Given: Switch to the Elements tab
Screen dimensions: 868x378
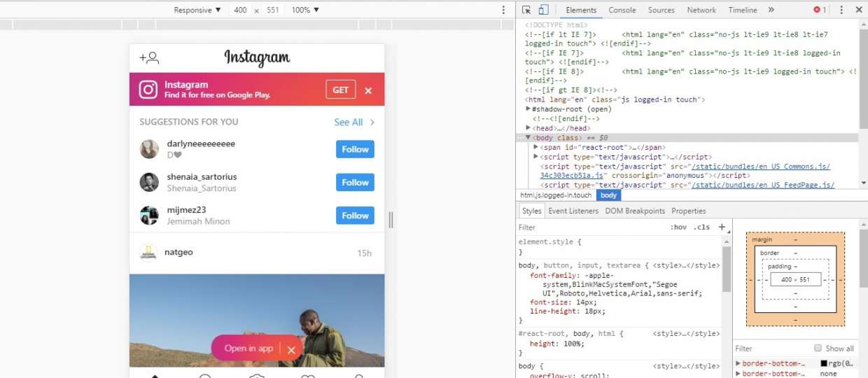Looking at the screenshot, I should pyautogui.click(x=581, y=10).
